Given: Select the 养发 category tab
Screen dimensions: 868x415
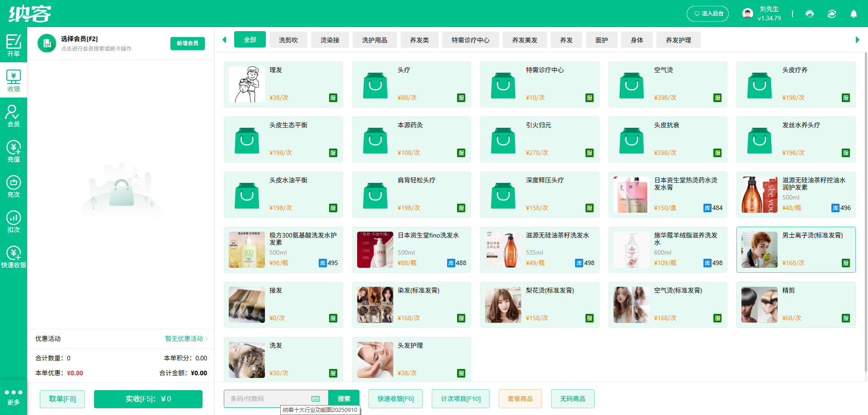Looking at the screenshot, I should (x=566, y=40).
